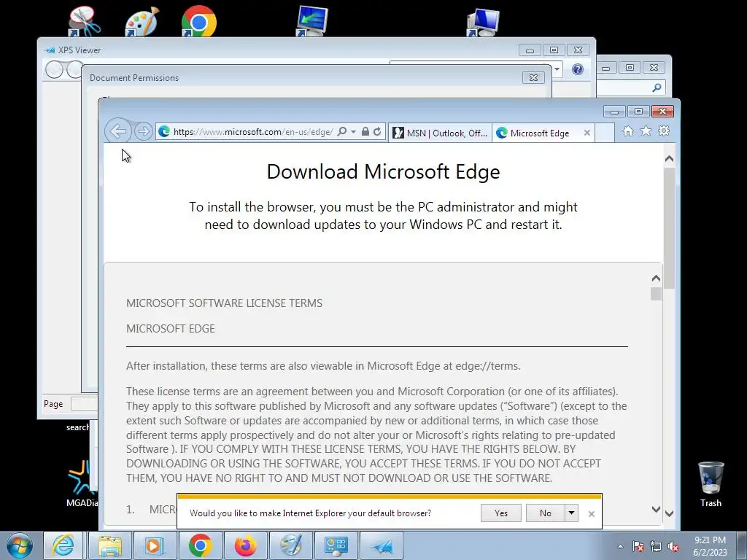Click the XPS Viewer Page number field
This screenshot has width=747, height=560.
click(84, 404)
